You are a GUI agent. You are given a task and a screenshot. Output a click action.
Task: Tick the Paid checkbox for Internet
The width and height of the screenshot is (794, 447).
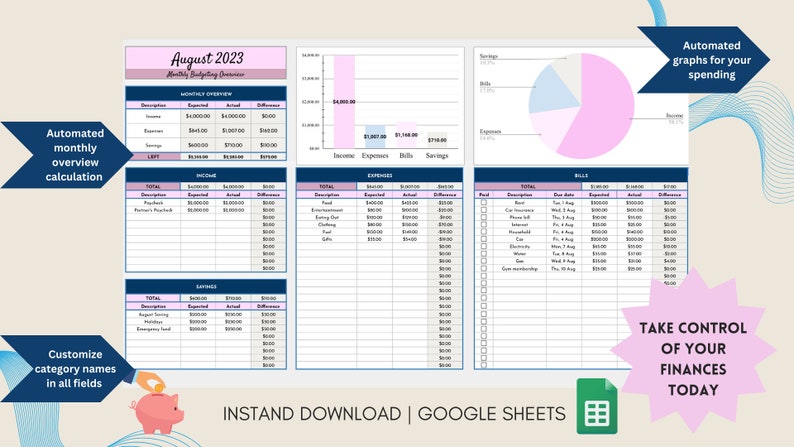(x=484, y=224)
